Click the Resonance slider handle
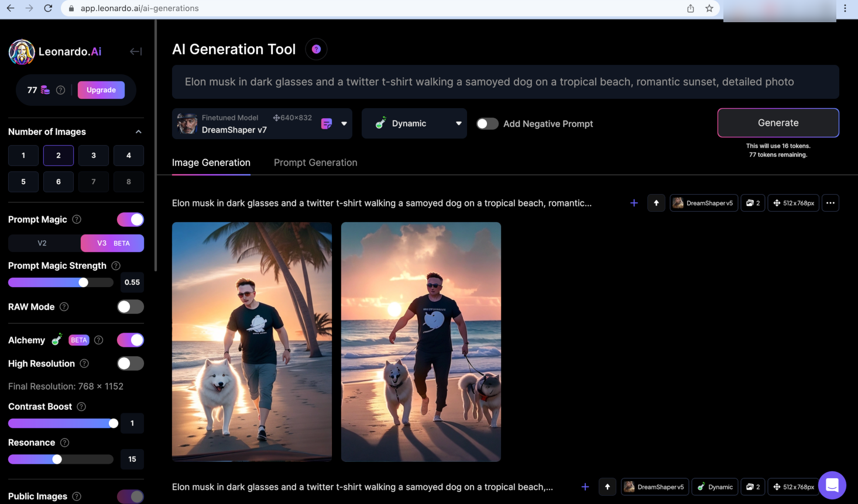858x504 pixels. click(x=57, y=460)
